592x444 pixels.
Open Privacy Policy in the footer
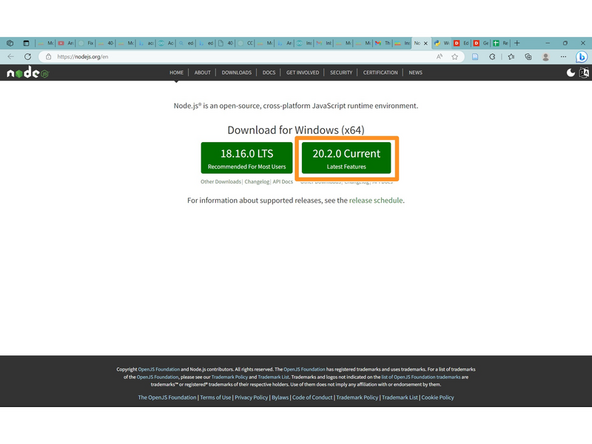click(x=251, y=397)
